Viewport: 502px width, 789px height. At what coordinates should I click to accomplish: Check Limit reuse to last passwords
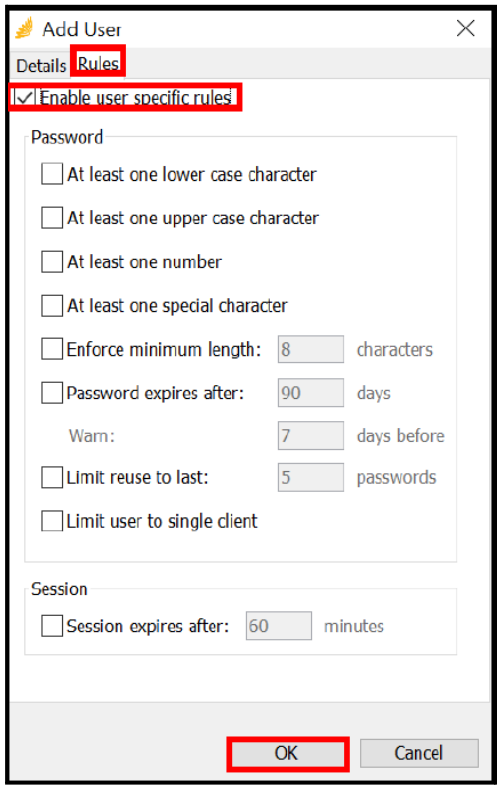pos(52,477)
